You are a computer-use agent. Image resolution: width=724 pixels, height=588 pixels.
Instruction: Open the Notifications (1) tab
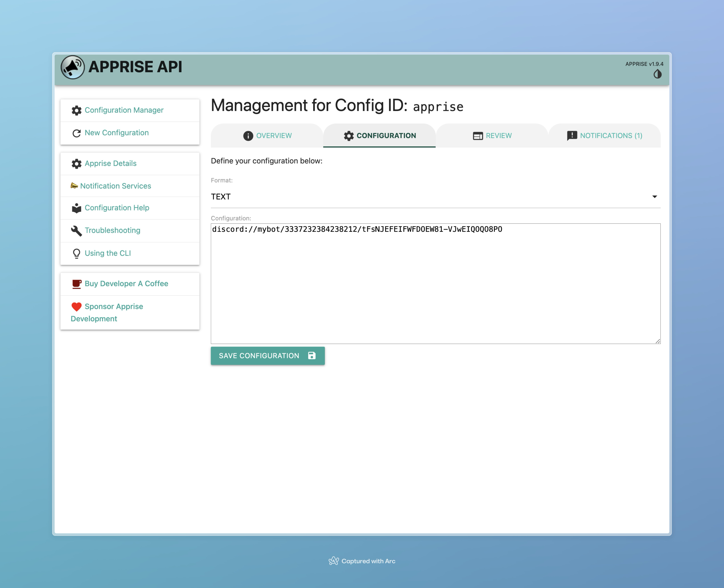604,136
